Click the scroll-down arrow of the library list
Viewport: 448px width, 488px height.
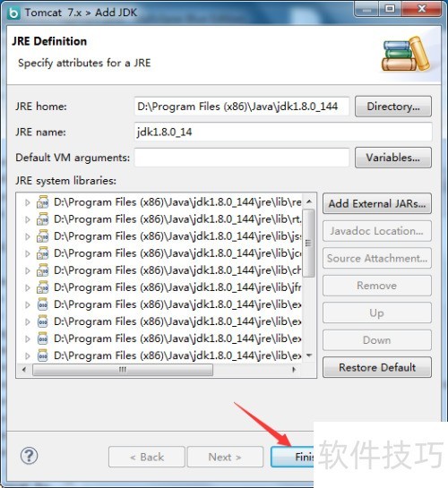[x=309, y=355]
